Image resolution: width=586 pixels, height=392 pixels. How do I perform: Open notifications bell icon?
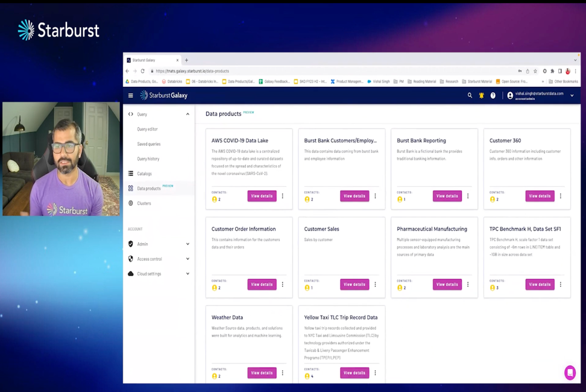point(481,96)
